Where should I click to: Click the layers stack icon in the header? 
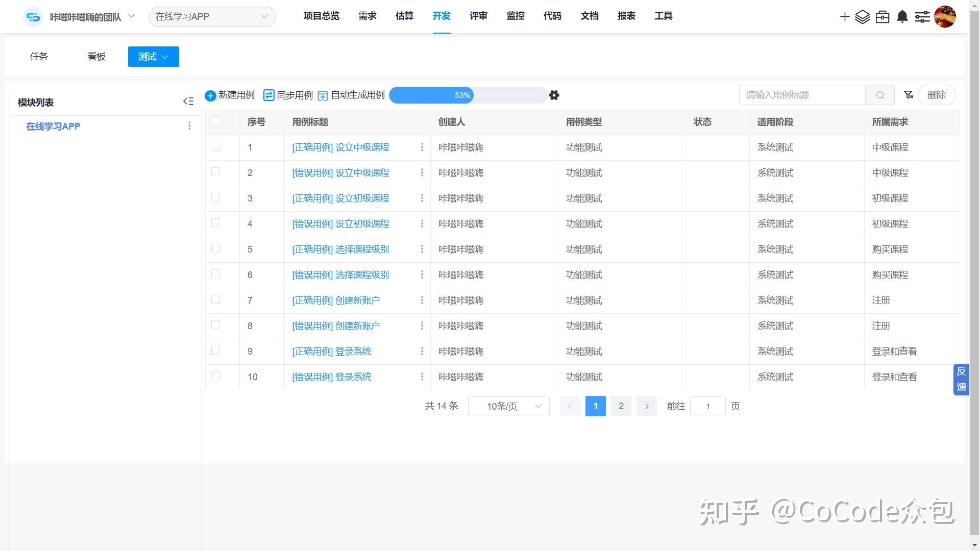(863, 16)
